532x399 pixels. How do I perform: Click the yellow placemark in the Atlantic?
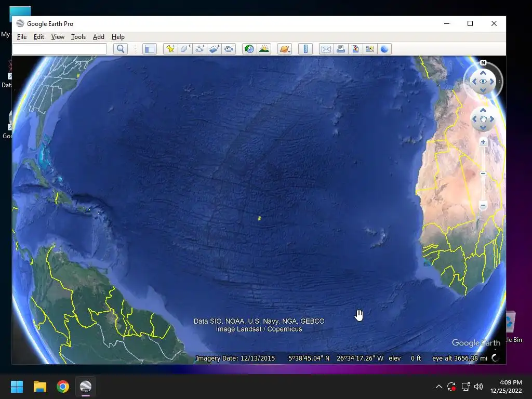259,218
